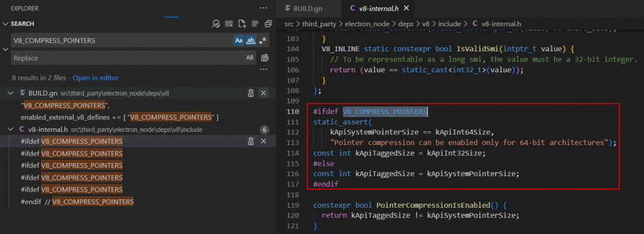
Task: Collapse all search results icon
Action: pyautogui.click(x=268, y=23)
